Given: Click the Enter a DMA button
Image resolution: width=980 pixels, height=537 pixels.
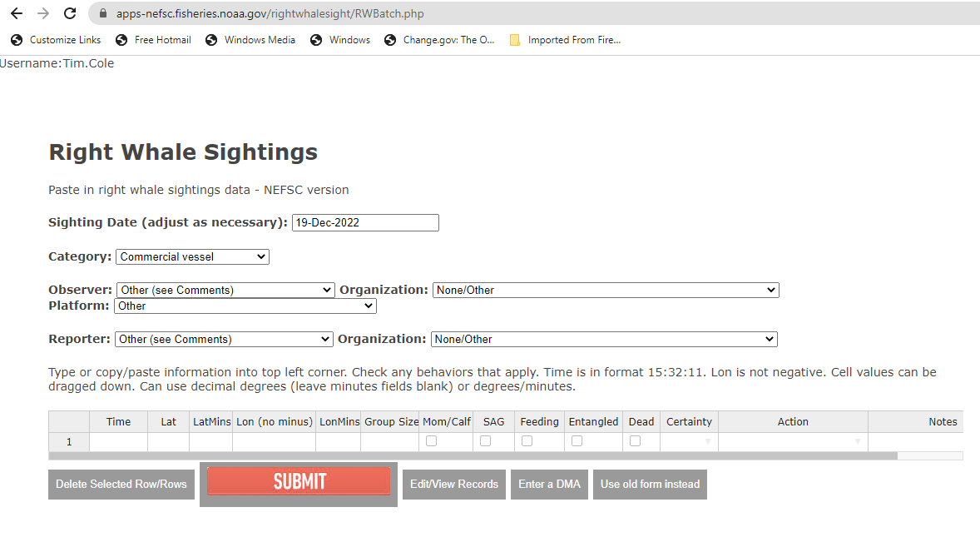Looking at the screenshot, I should click(x=549, y=485).
